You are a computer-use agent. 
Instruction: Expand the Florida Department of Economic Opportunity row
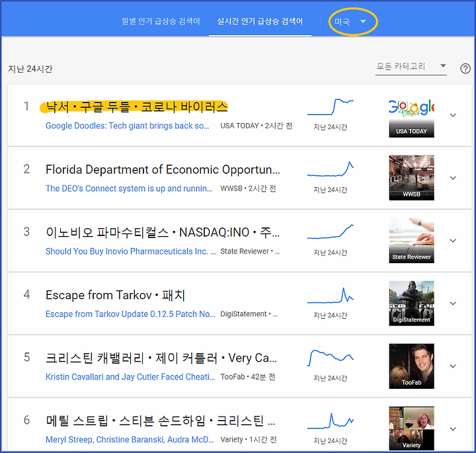point(453,178)
